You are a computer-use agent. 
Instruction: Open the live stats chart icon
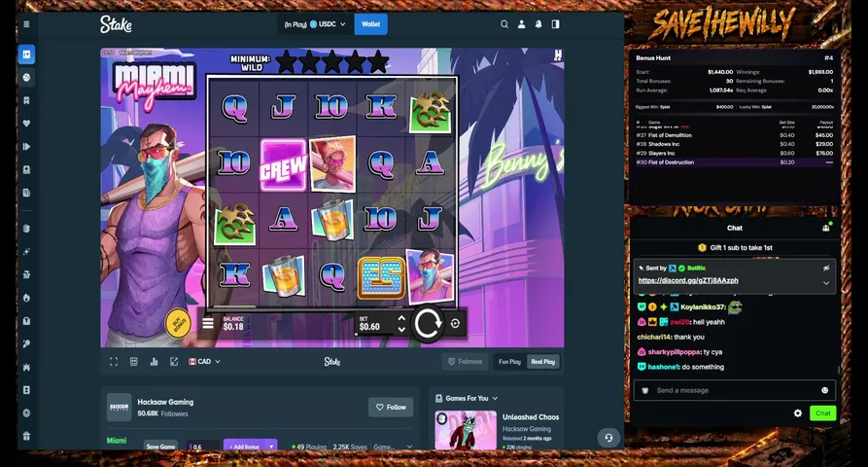154,362
